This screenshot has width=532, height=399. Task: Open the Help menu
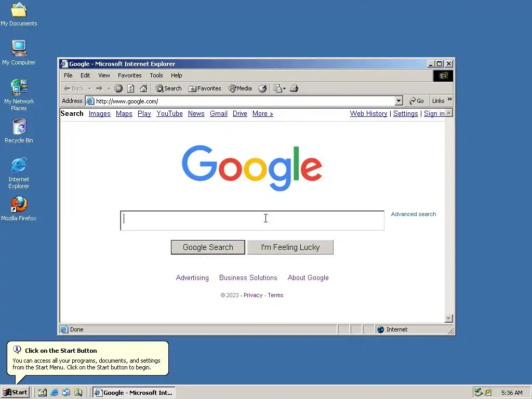pos(177,75)
